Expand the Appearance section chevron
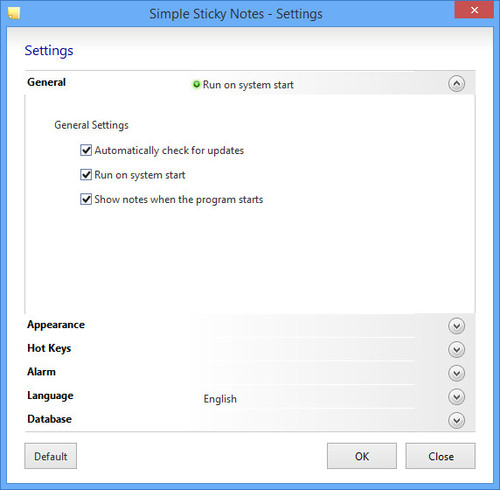The height and width of the screenshot is (490, 500). (x=456, y=326)
